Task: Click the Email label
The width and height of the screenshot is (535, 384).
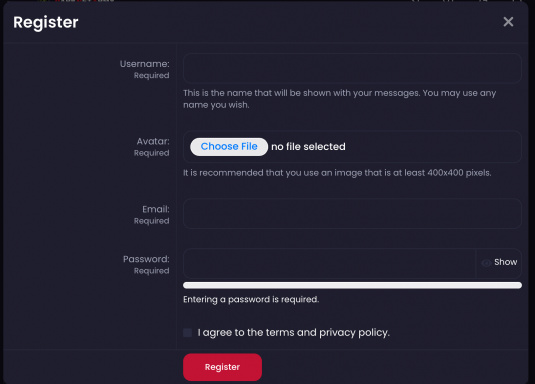Action: tap(156, 209)
